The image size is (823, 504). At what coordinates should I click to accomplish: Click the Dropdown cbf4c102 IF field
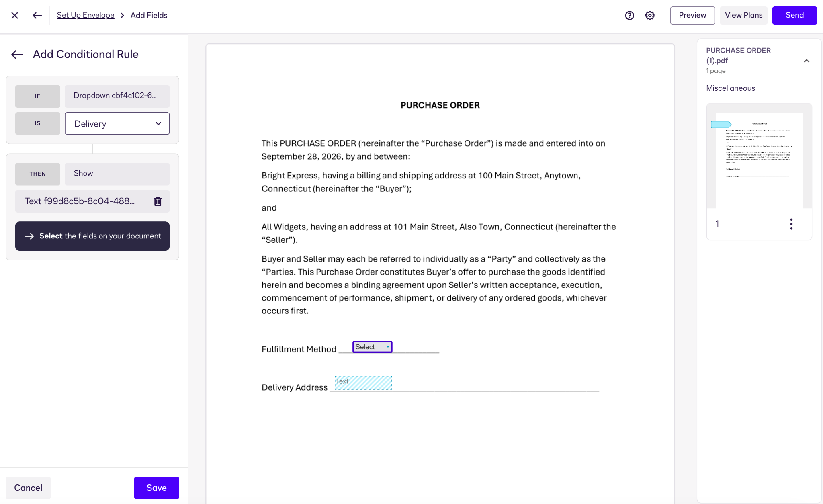(117, 96)
